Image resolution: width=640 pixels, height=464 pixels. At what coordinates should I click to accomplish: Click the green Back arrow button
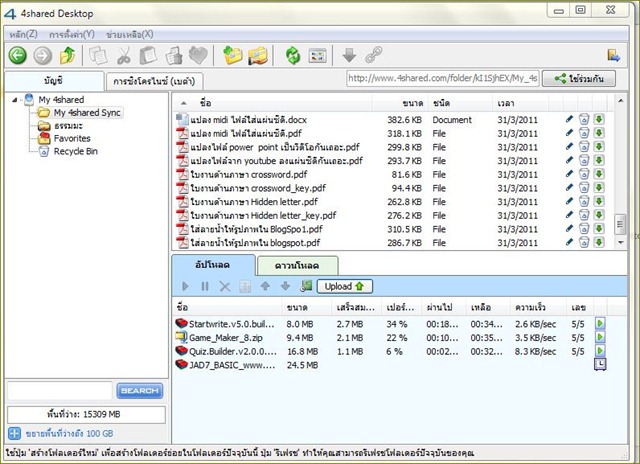coord(18,56)
